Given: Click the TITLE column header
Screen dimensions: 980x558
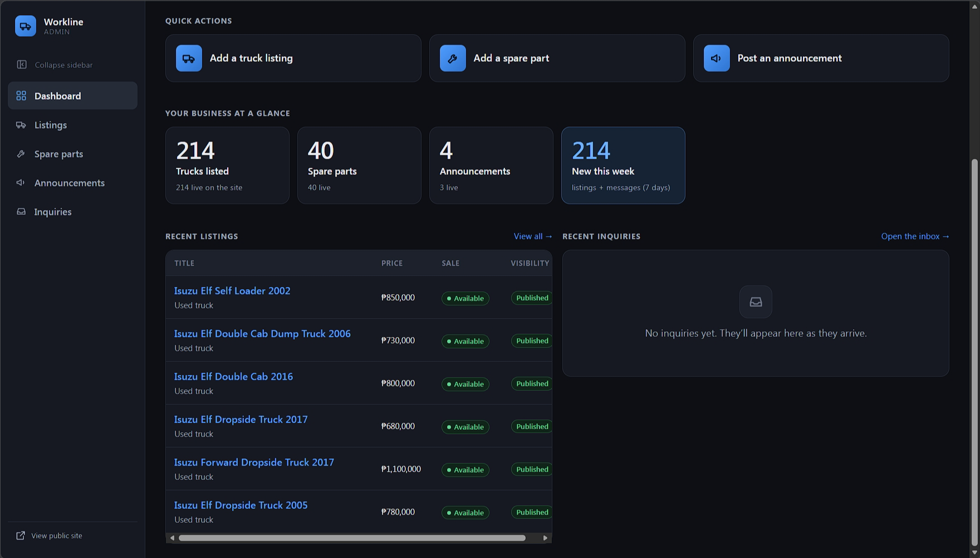Looking at the screenshot, I should (184, 263).
